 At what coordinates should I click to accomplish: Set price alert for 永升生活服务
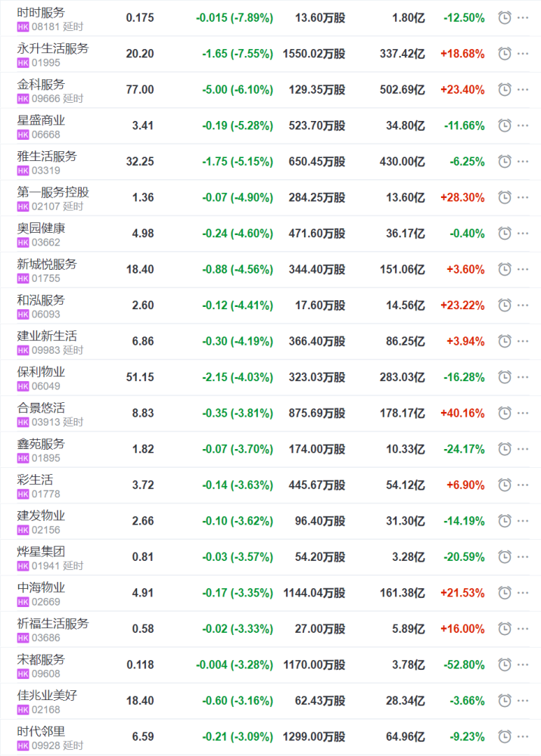pos(505,54)
